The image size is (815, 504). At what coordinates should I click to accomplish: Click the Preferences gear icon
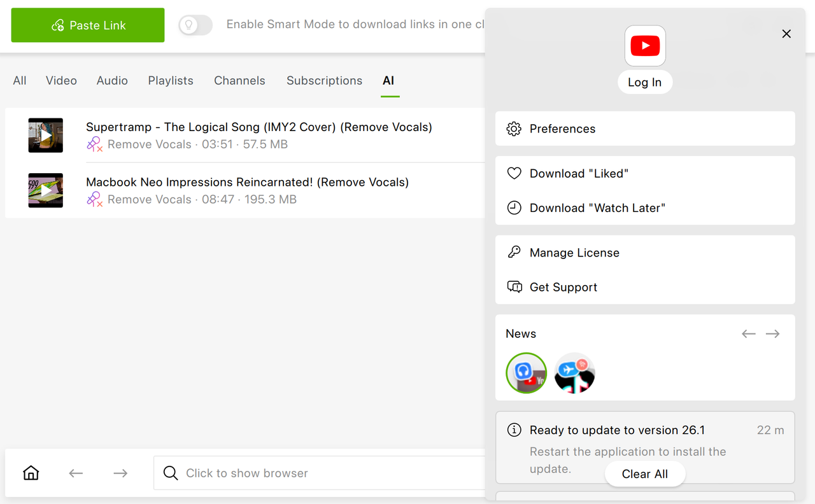click(x=514, y=129)
